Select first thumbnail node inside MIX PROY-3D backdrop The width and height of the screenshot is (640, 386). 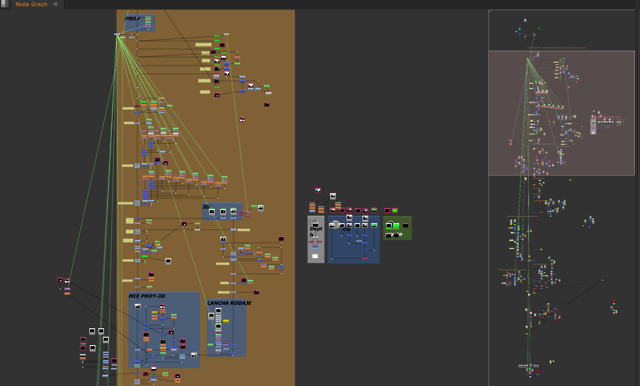pos(138,306)
